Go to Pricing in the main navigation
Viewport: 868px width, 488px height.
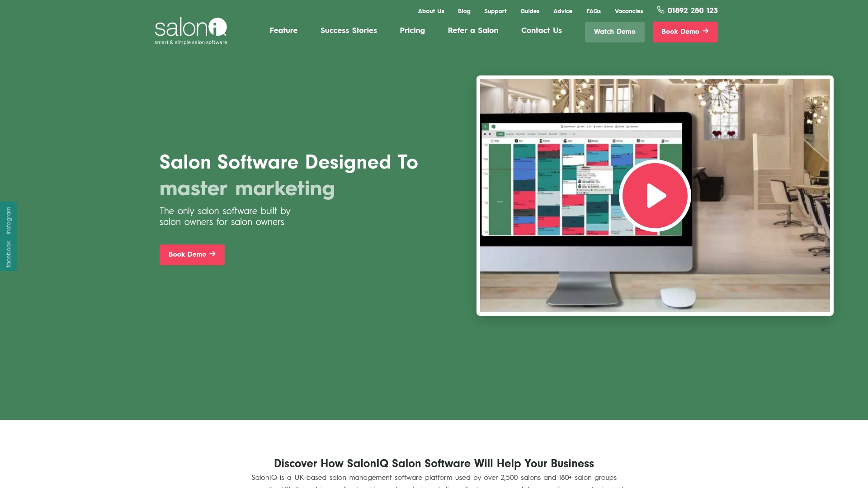pos(412,31)
